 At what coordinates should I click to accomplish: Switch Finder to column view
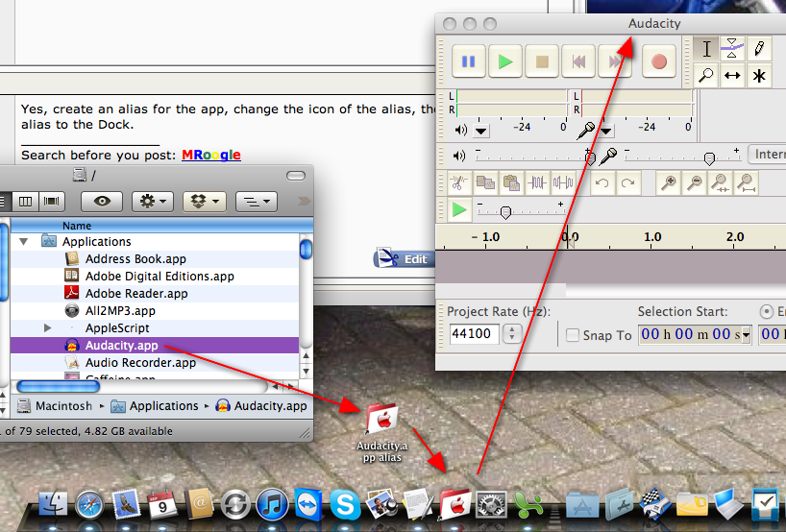25,202
